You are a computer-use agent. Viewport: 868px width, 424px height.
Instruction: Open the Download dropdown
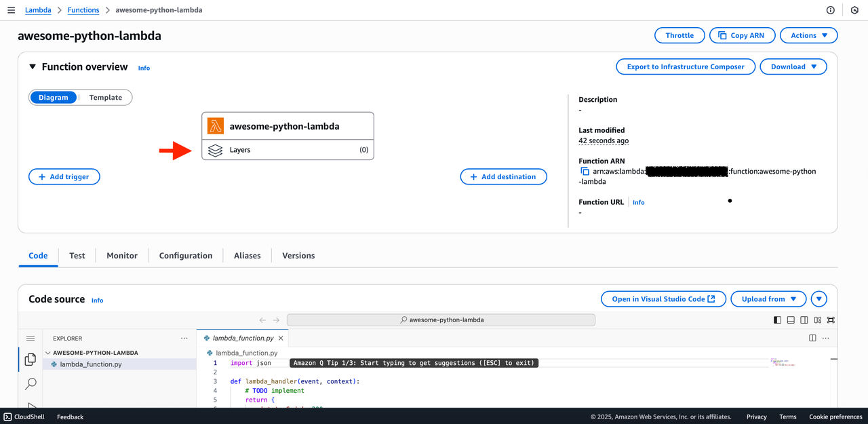793,66
